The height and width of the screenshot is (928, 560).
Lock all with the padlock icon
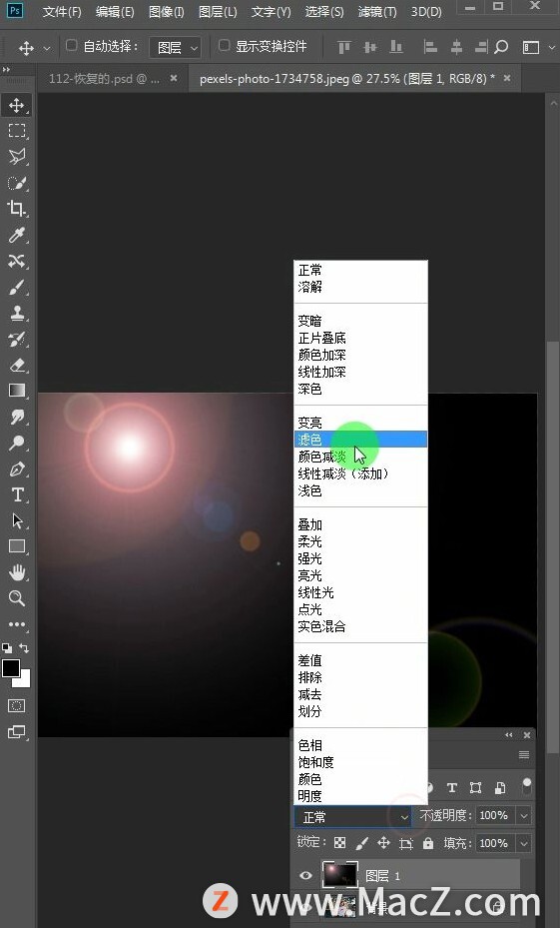click(428, 843)
